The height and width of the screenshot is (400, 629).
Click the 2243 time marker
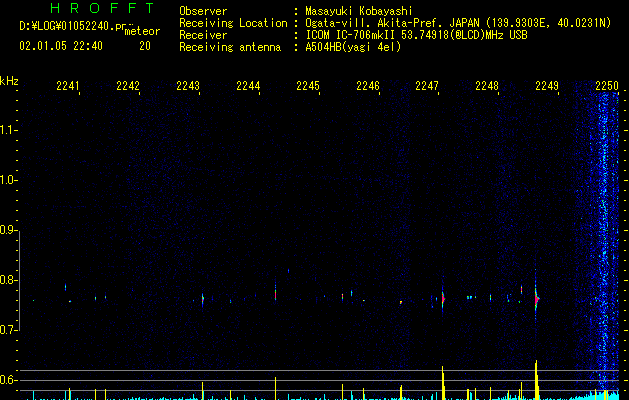[188, 86]
